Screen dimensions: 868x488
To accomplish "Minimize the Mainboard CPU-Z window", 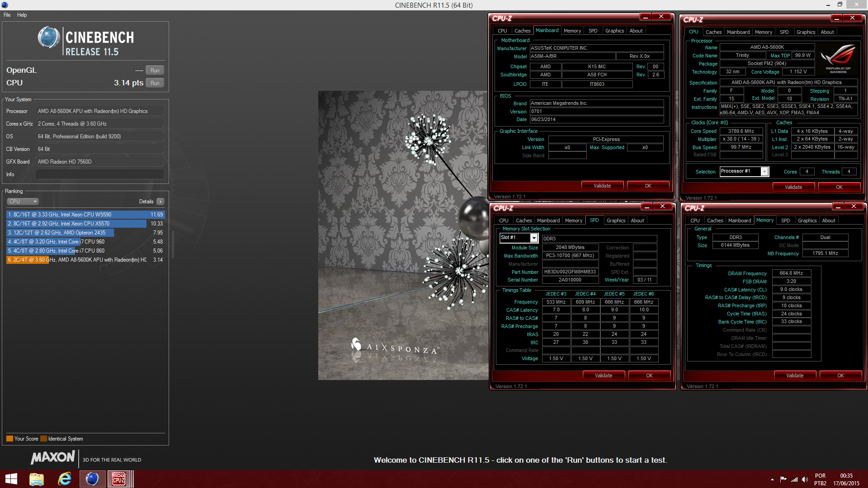I will pos(646,17).
